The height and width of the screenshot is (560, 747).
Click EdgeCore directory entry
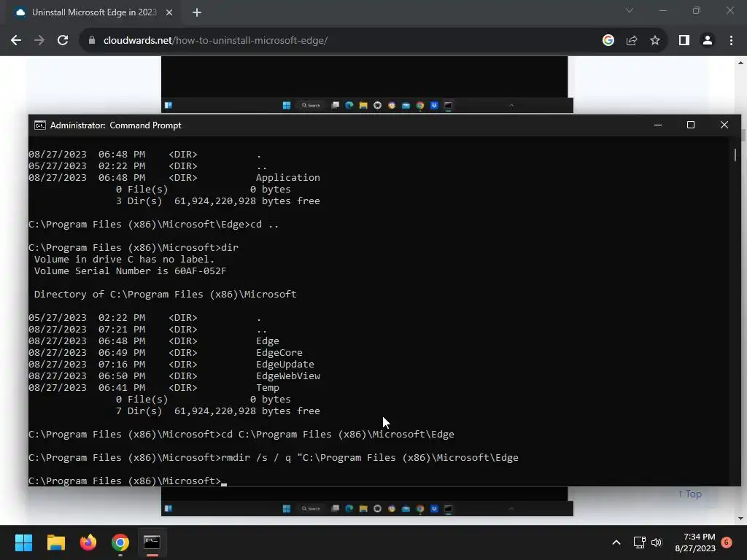tap(279, 353)
